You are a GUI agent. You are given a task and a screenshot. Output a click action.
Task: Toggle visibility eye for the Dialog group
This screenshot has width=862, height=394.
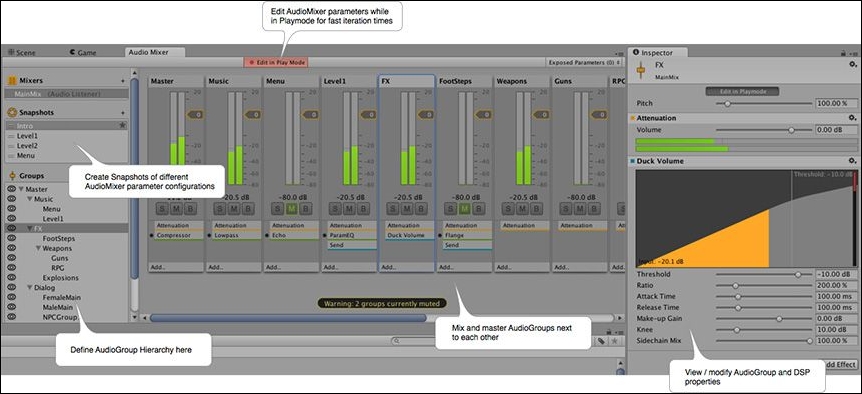(x=11, y=287)
